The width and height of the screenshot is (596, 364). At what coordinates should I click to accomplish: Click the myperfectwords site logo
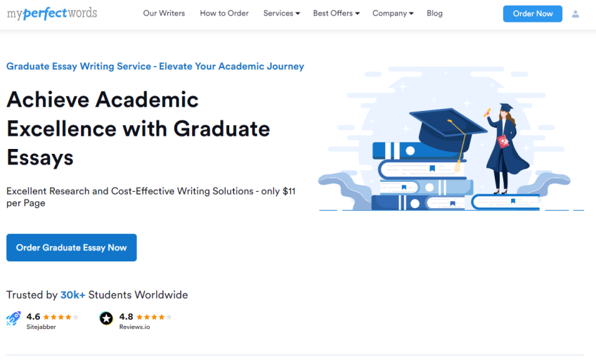click(52, 13)
